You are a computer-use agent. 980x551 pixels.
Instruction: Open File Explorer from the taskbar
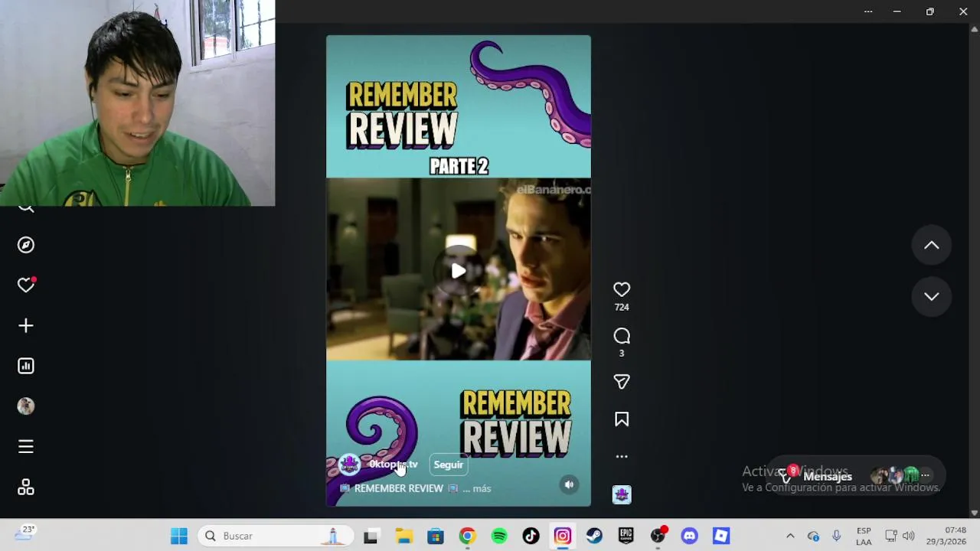point(403,536)
